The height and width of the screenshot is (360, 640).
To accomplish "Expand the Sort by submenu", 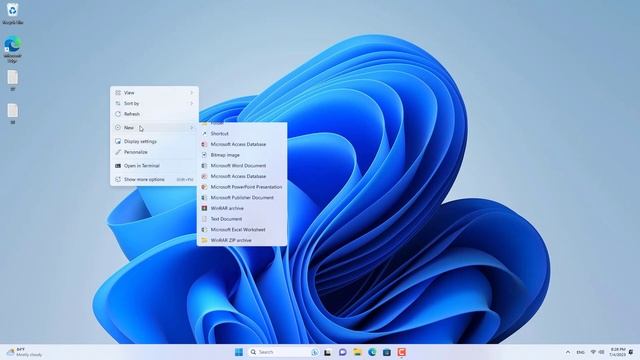I will click(154, 103).
